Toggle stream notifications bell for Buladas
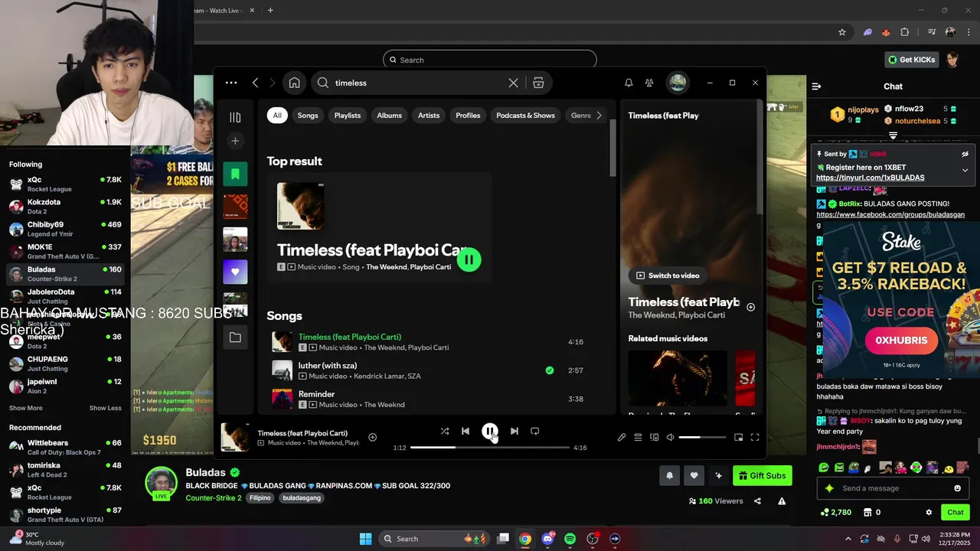 [x=669, y=475]
